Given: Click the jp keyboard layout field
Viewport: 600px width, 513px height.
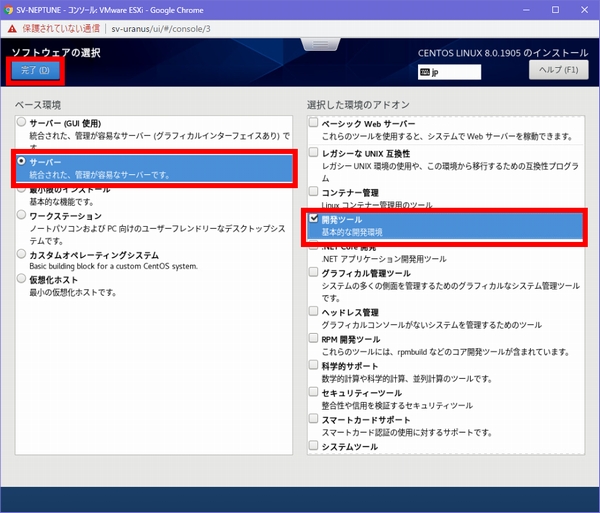Looking at the screenshot, I should tap(449, 72).
